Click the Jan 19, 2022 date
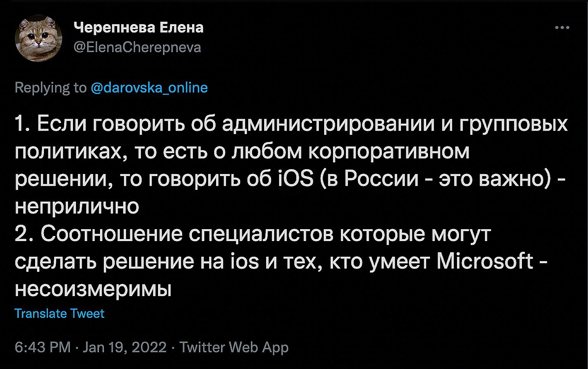This screenshot has height=369, width=588. 124,347
